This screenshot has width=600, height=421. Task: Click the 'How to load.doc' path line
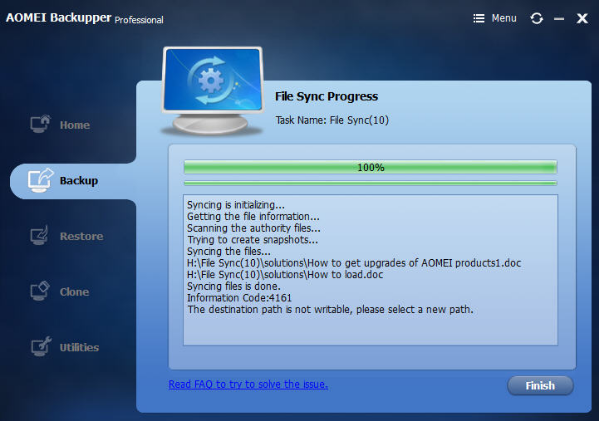point(285,274)
